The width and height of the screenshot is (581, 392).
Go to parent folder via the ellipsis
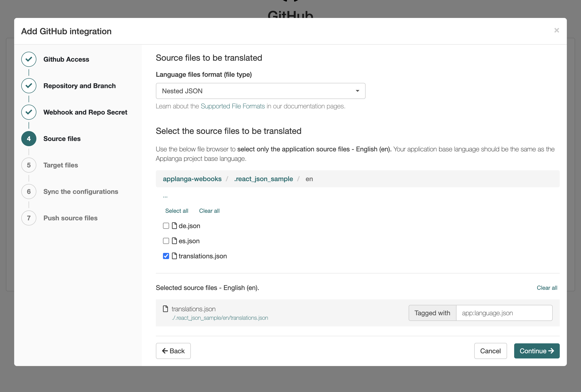click(165, 197)
